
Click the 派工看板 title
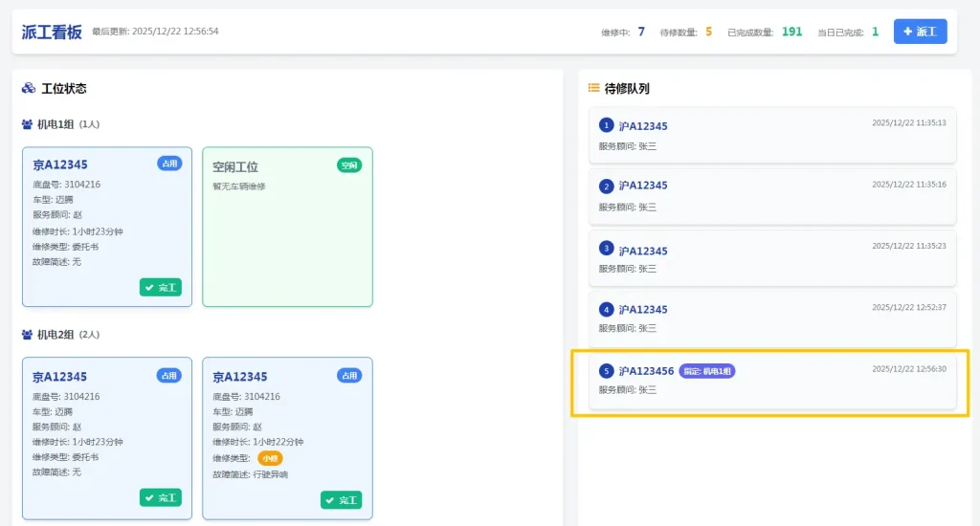[52, 32]
